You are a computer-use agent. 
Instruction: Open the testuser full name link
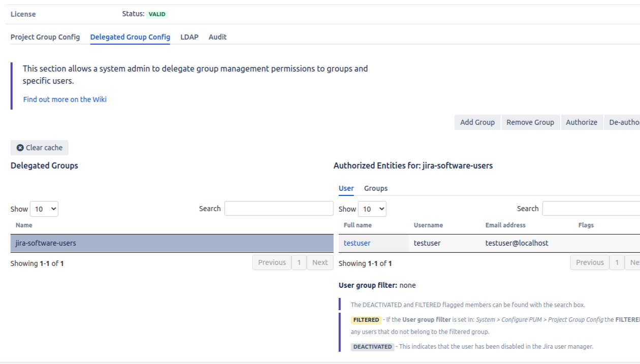coord(357,243)
